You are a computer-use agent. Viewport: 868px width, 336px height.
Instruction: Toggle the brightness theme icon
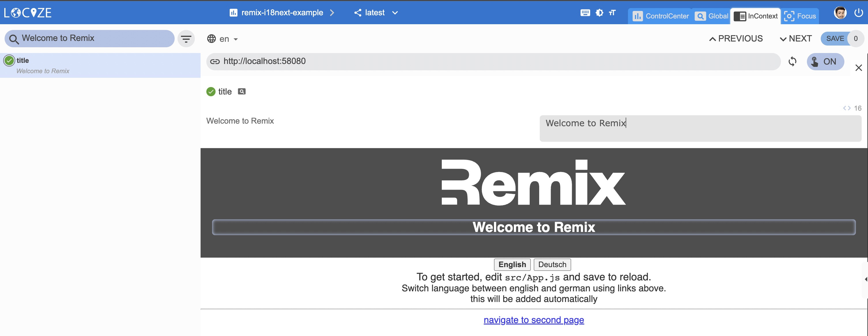599,13
